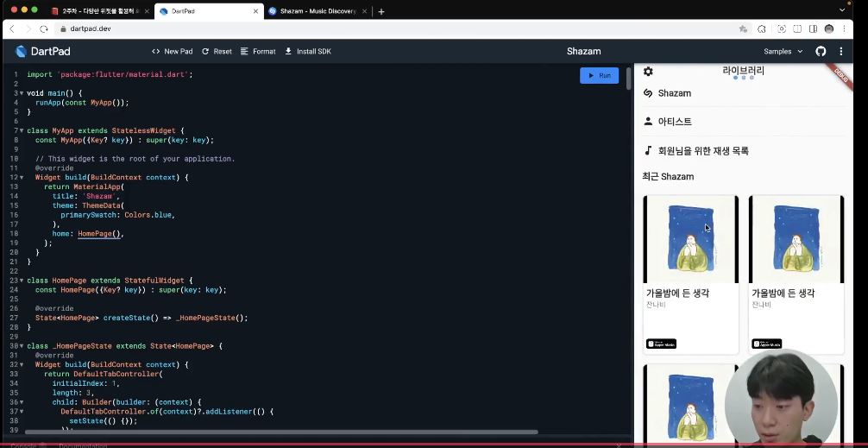The height and width of the screenshot is (448, 868).
Task: Open 회원님을 위한 재생 목록 row
Action: (744, 150)
